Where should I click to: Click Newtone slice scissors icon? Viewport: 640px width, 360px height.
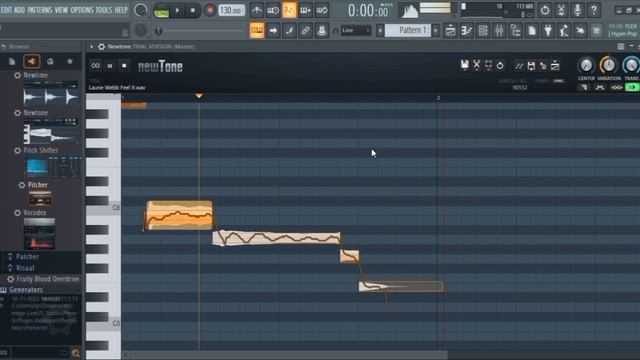(x=476, y=65)
